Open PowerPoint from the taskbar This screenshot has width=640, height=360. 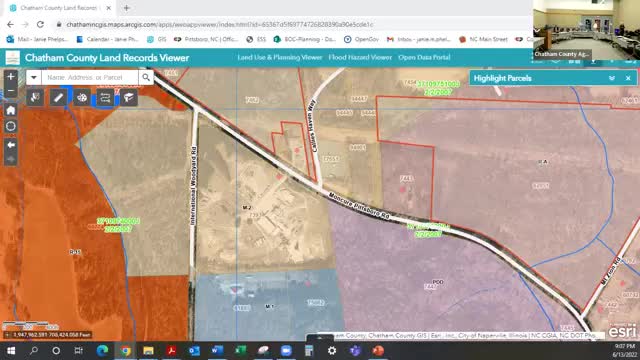click(x=378, y=351)
